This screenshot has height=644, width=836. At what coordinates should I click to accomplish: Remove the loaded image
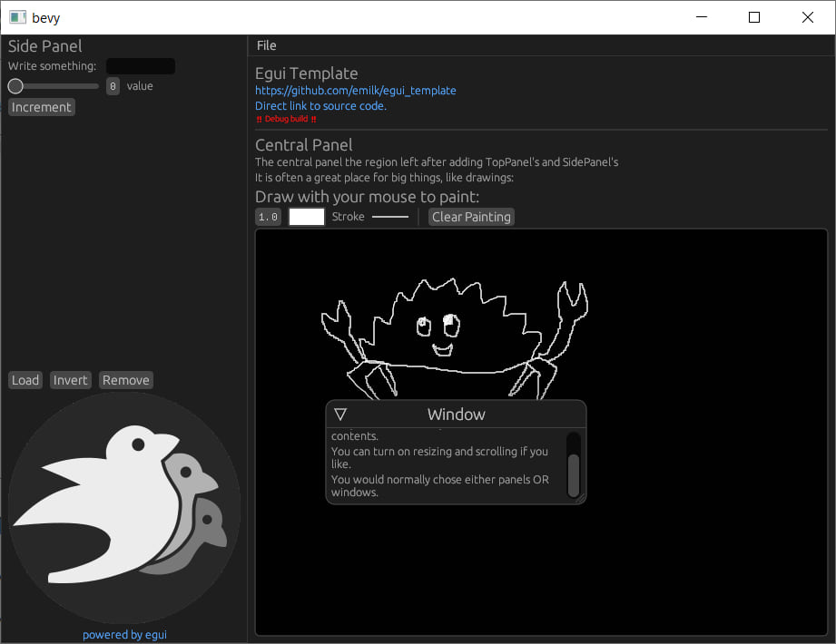point(126,380)
